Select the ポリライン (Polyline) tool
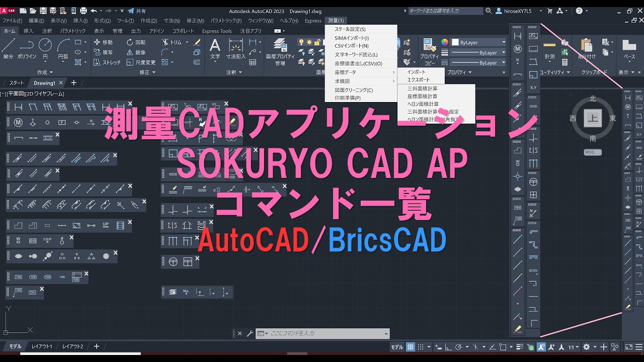Screen dimensions: 644x362 [x=27, y=49]
